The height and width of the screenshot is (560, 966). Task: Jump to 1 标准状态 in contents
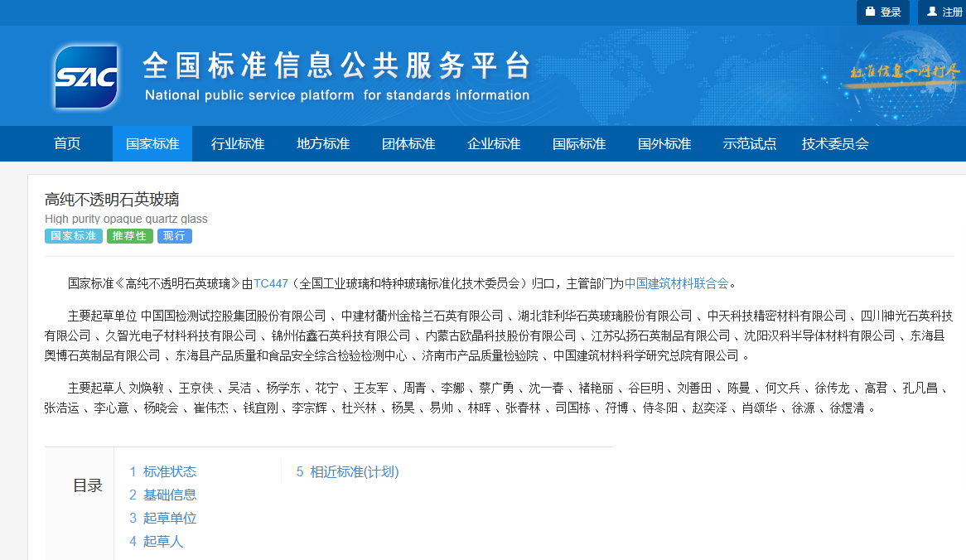tap(163, 472)
